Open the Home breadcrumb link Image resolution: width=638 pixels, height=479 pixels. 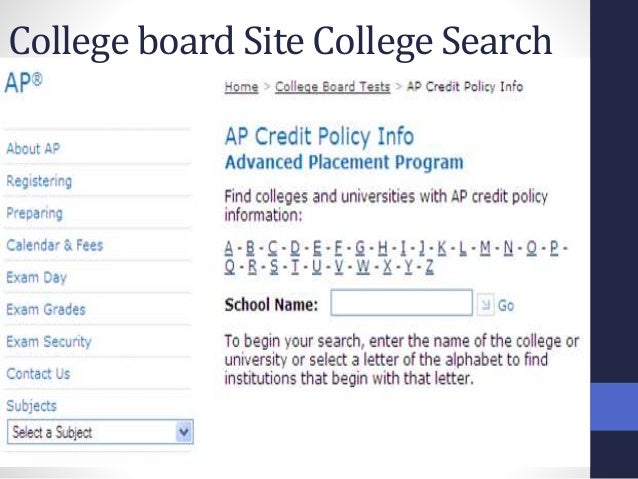click(241, 87)
